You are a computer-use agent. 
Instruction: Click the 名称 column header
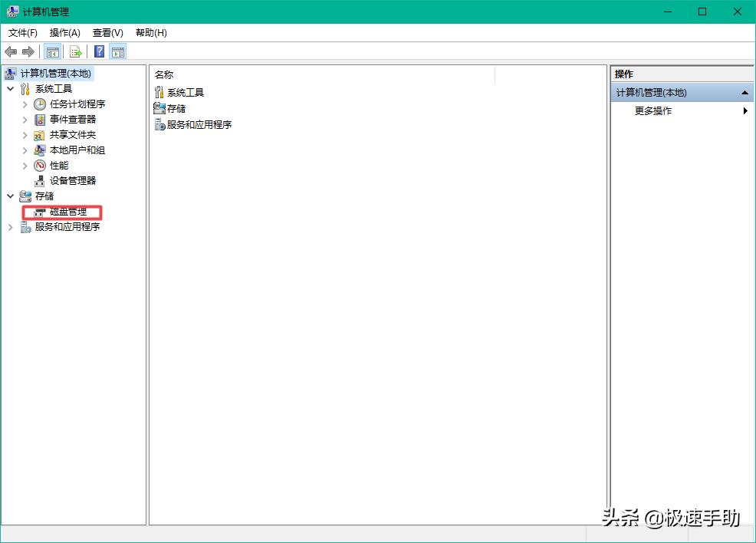pyautogui.click(x=163, y=74)
